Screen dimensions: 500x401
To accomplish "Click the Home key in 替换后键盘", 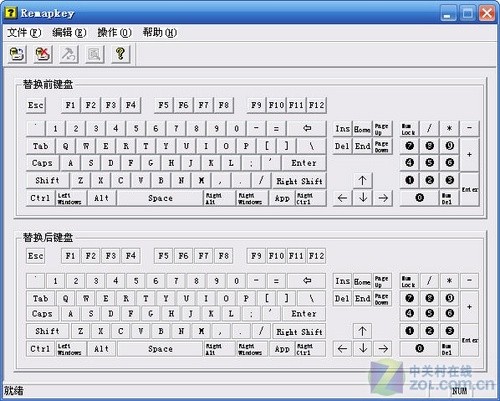I will pos(362,281).
